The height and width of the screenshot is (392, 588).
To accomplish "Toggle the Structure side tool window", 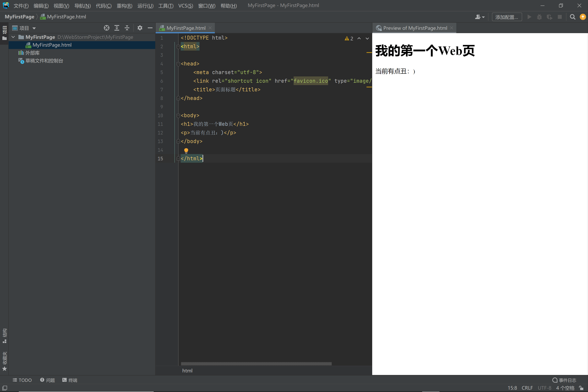I will point(5,336).
